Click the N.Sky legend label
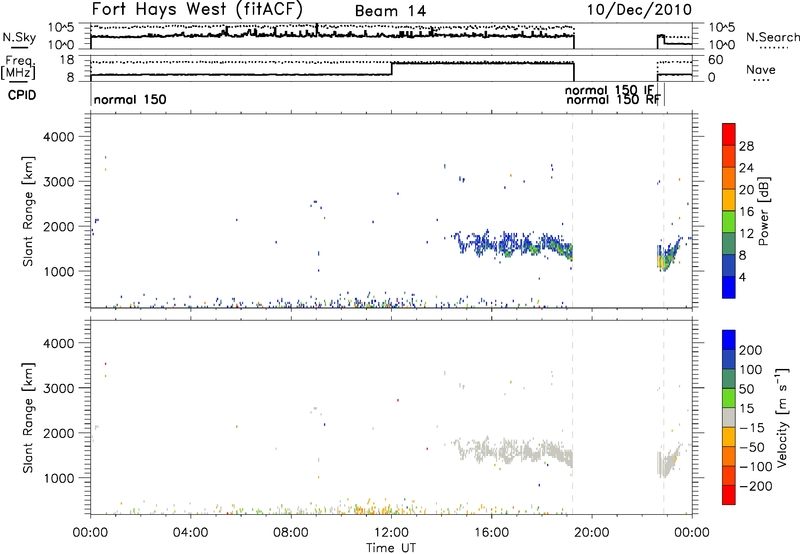 (19, 37)
